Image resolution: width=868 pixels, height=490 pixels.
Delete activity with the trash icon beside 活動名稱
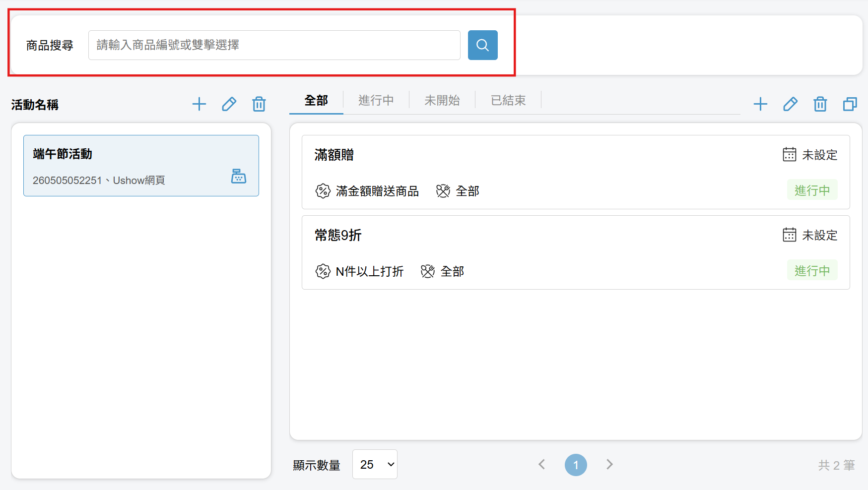(259, 104)
